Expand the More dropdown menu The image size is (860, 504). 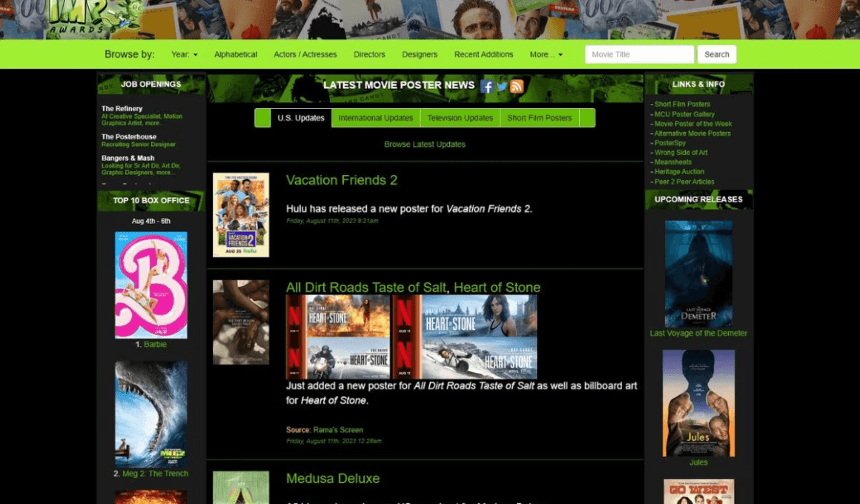coord(546,54)
